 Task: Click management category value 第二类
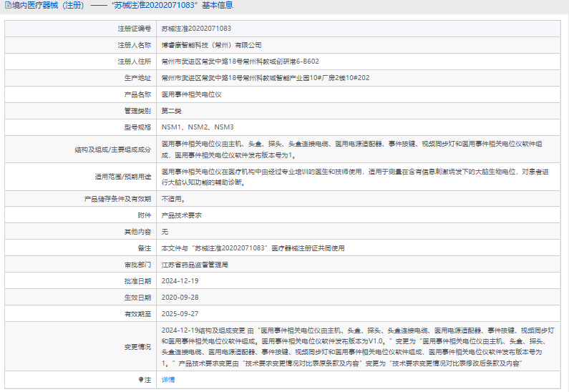tap(171, 111)
